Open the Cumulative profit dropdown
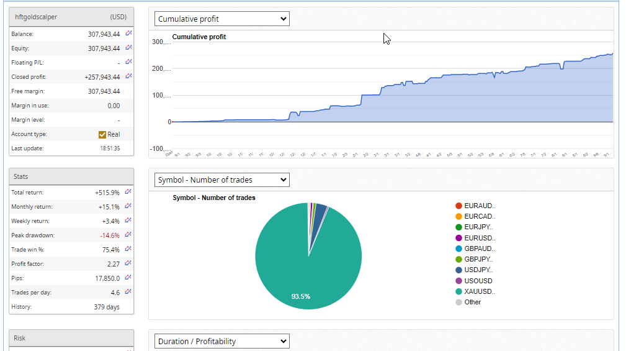The image size is (644, 351). coord(221,19)
